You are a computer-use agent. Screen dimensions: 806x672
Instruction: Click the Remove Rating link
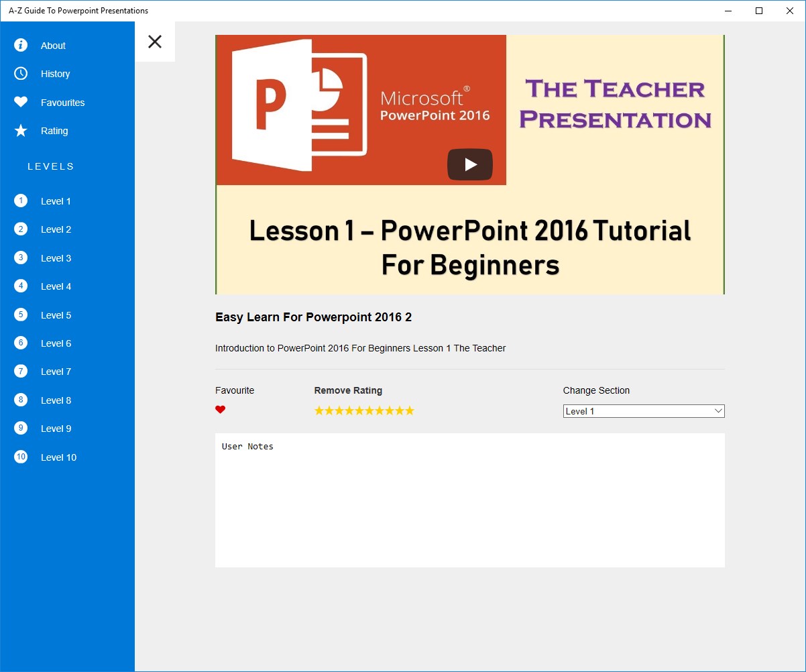click(348, 390)
